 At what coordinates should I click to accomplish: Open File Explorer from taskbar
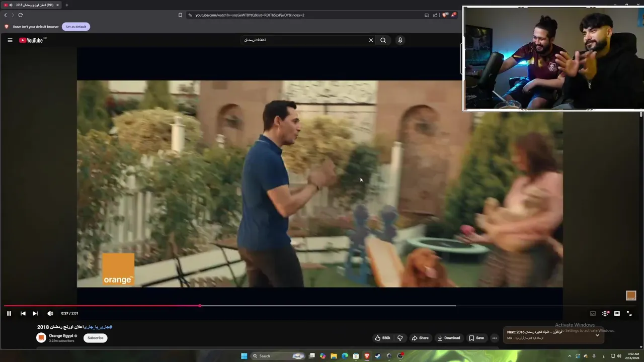[x=334, y=356]
